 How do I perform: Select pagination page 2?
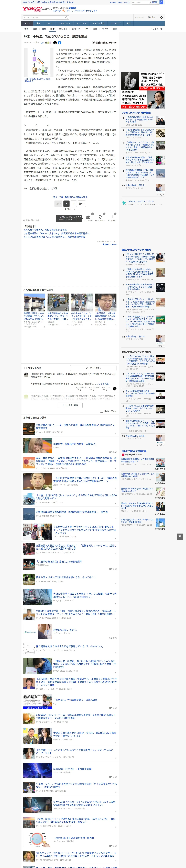tap(74, 204)
